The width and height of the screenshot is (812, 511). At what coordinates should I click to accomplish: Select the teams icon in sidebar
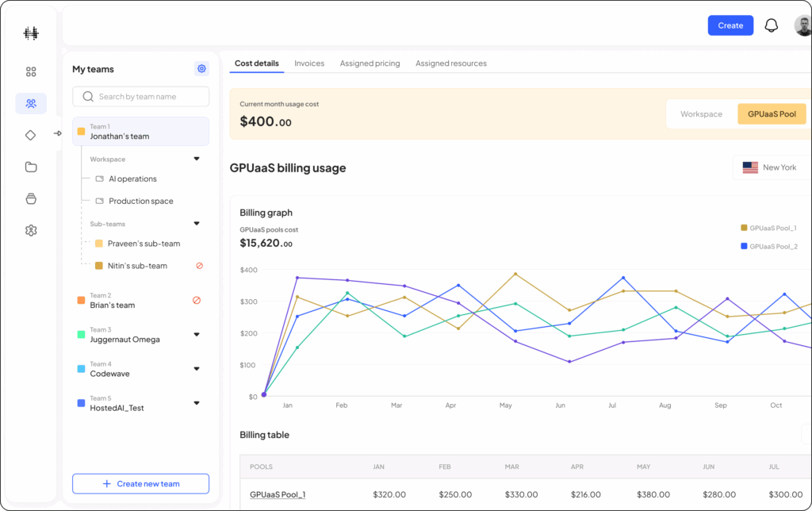31,103
